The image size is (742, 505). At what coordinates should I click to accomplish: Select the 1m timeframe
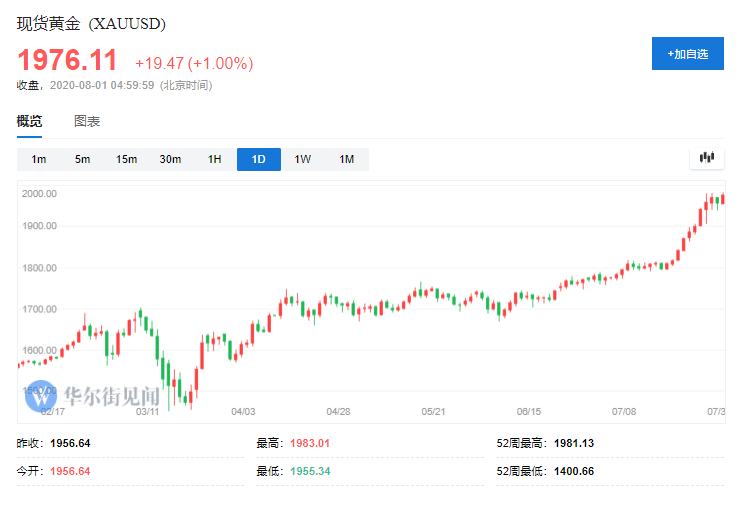click(x=39, y=159)
